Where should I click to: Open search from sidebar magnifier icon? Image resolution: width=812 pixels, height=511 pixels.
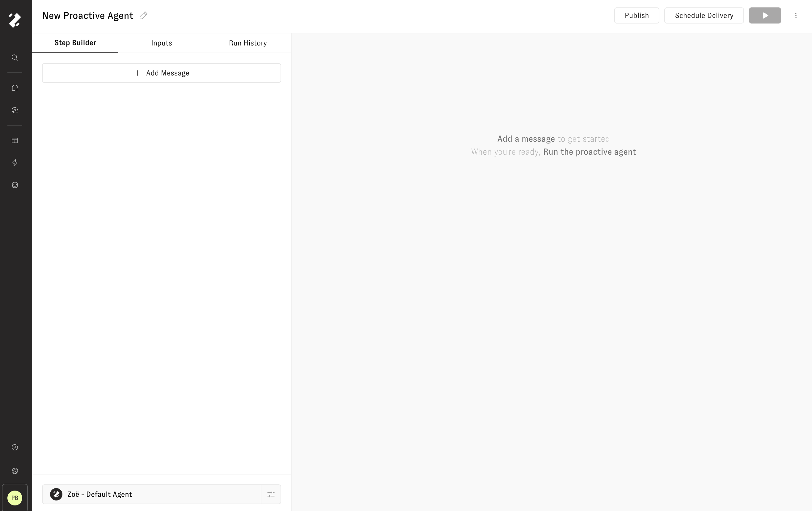tap(15, 58)
